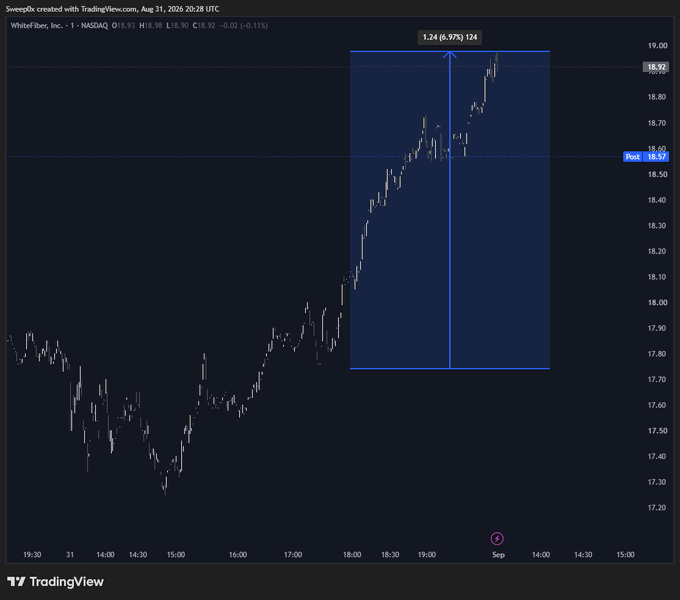This screenshot has height=600, width=680.
Task: Click the low value 'L18.90' in legend
Action: click(177, 26)
